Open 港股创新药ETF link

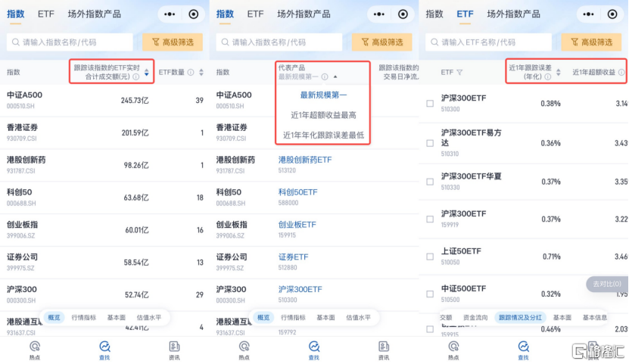click(305, 160)
